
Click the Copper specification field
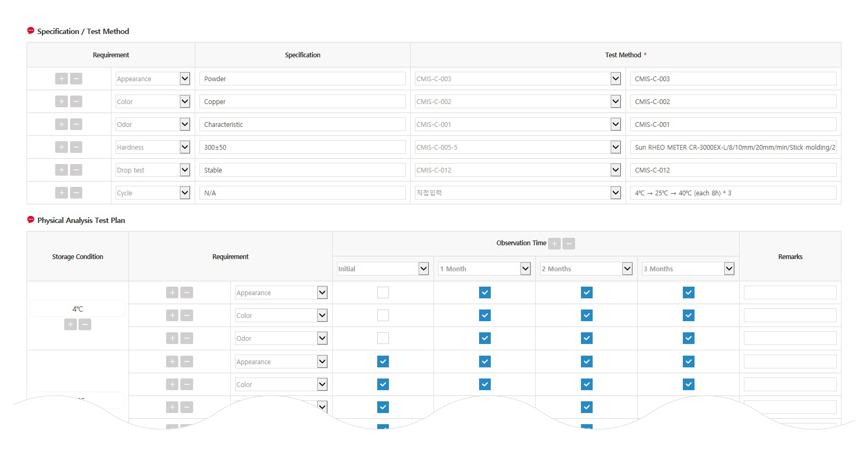pos(302,101)
